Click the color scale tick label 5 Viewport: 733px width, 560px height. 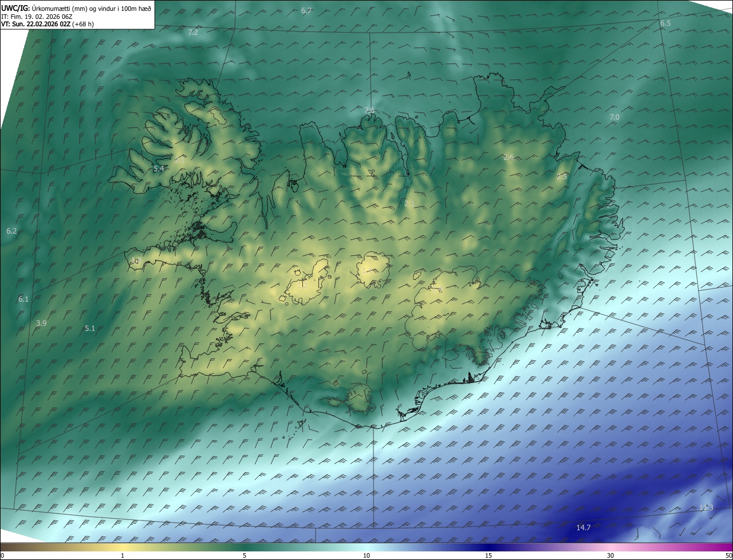point(245,555)
